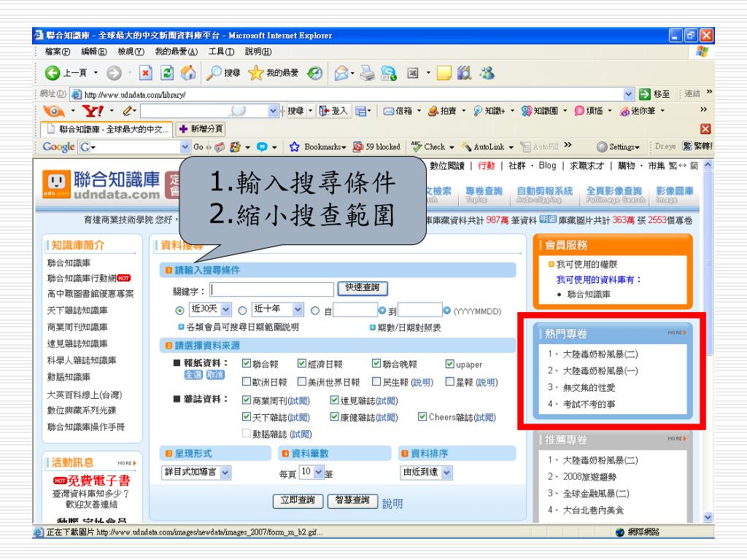Open the Messenger buddies icon
747x560 pixels.
[487, 73]
